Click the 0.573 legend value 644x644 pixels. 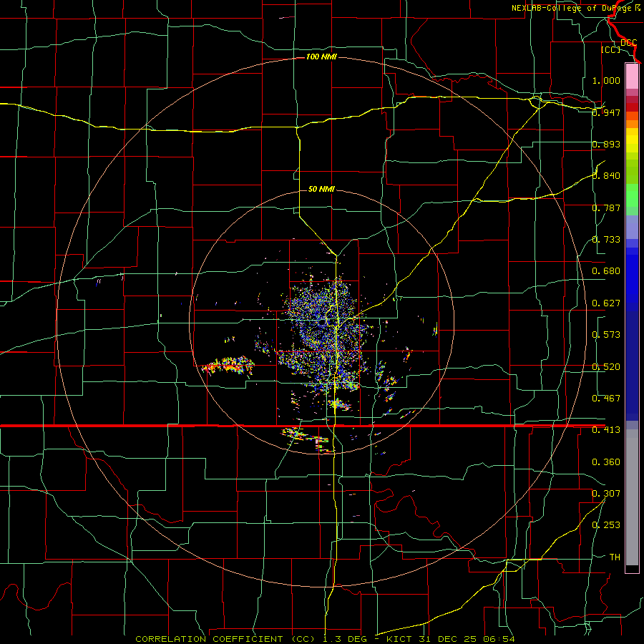pos(606,335)
